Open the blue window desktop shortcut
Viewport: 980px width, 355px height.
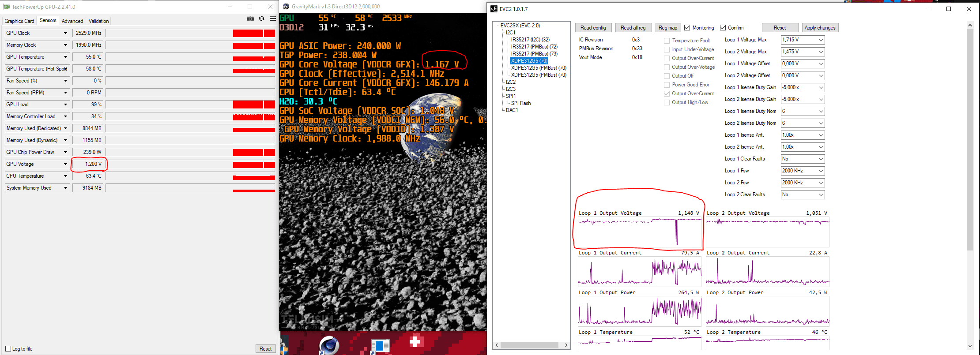[x=380, y=346]
